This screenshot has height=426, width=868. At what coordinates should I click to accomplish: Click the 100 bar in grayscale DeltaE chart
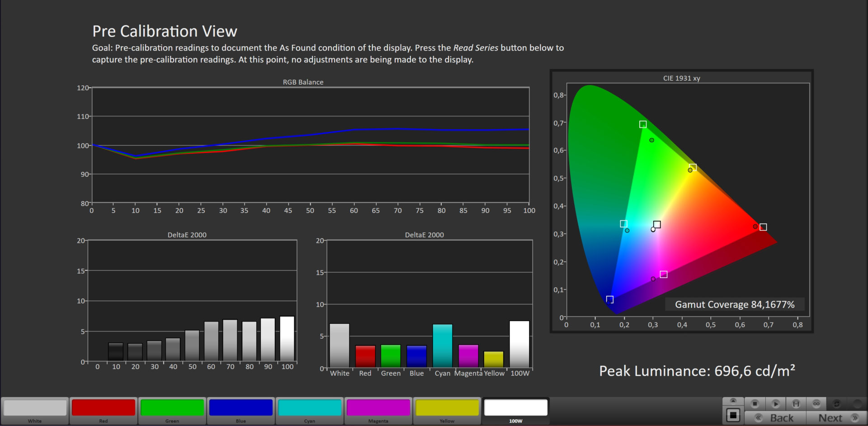pyautogui.click(x=287, y=338)
